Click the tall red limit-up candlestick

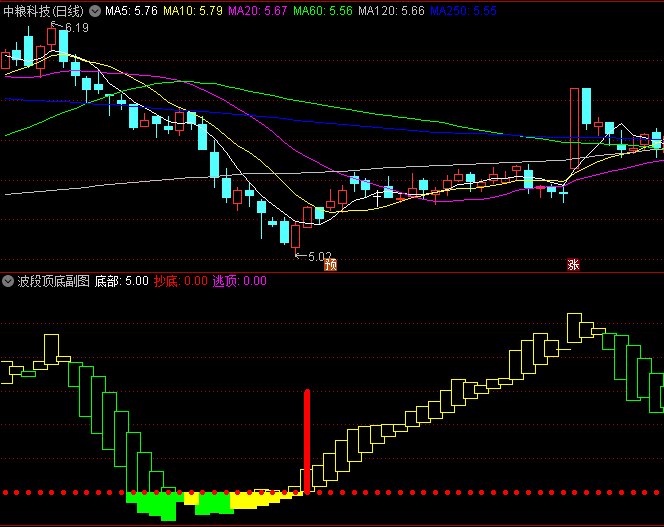574,129
